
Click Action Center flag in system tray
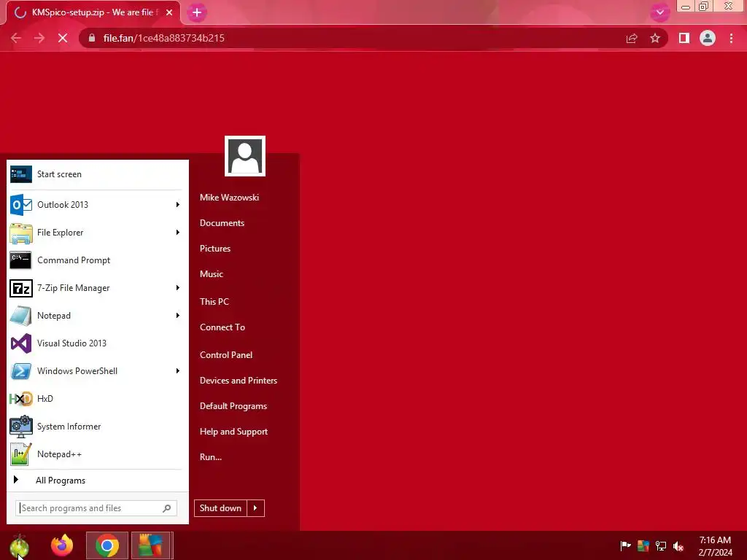click(625, 545)
